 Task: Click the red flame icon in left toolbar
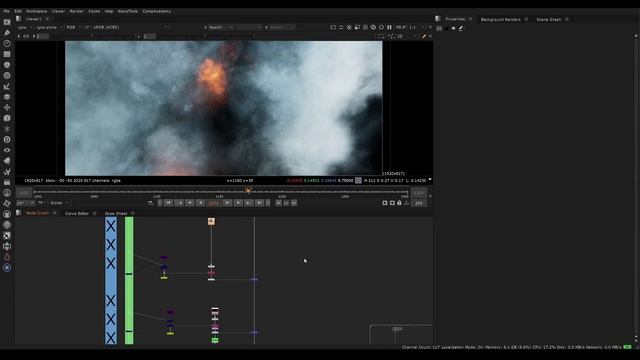pos(7,257)
